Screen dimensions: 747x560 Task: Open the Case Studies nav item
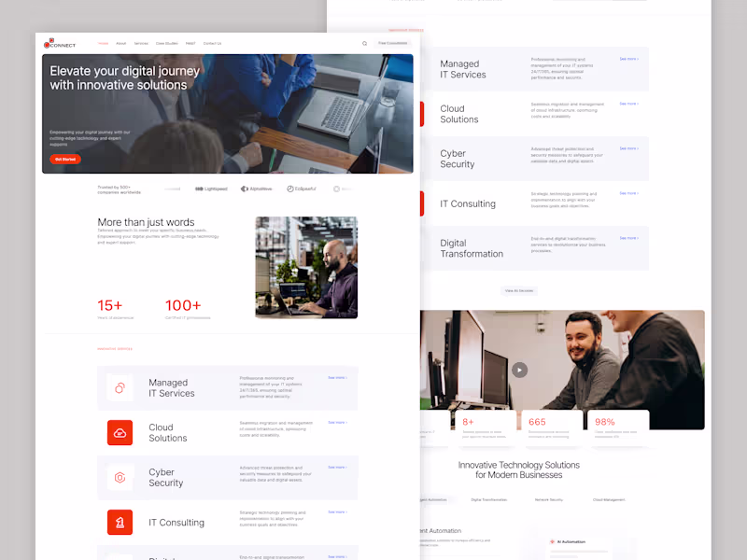click(167, 43)
